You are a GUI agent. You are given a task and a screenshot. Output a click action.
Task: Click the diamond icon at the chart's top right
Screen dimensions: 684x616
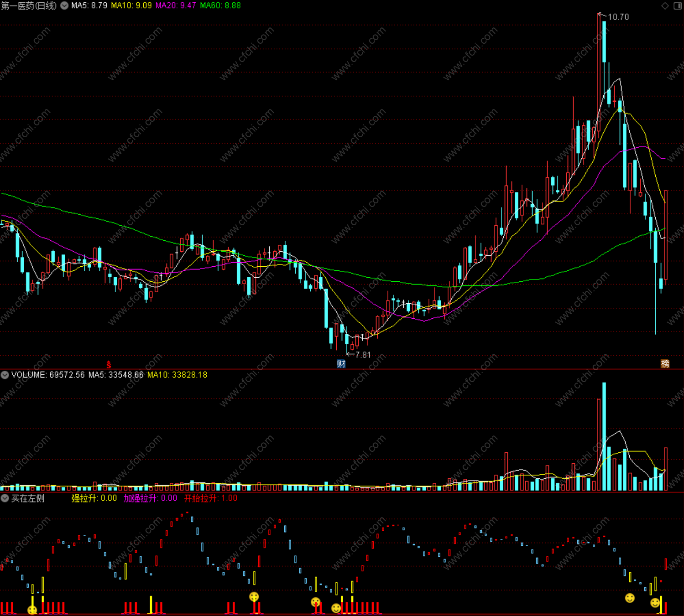coord(665,5)
